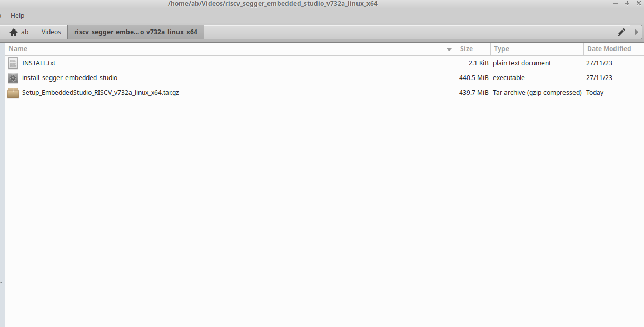Click the 27/11/23 date of INSTALL.txt

pos(599,63)
